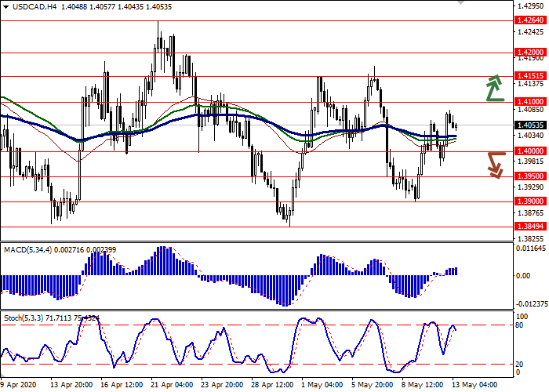Select the 1.42640 resistance price label
The height and width of the screenshot is (392, 549).
[530, 22]
